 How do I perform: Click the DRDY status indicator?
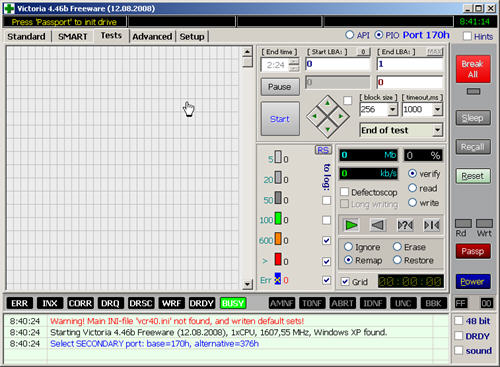[x=202, y=303]
